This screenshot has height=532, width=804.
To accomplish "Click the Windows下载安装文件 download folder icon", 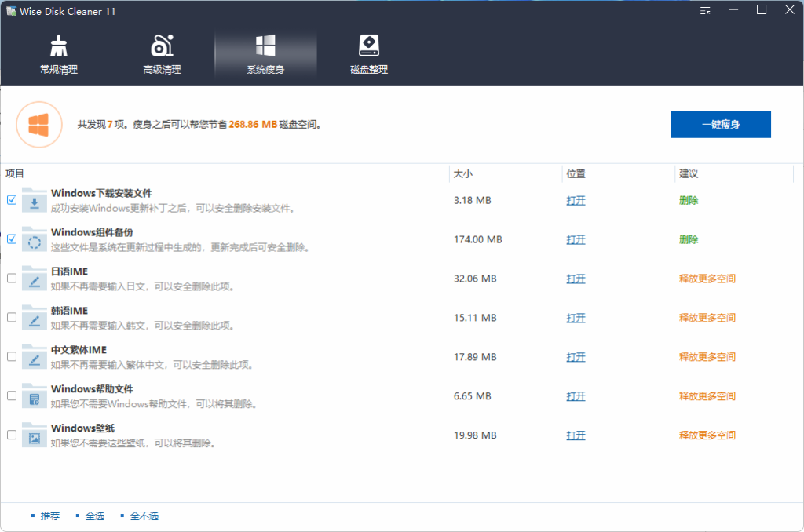I will (35, 200).
